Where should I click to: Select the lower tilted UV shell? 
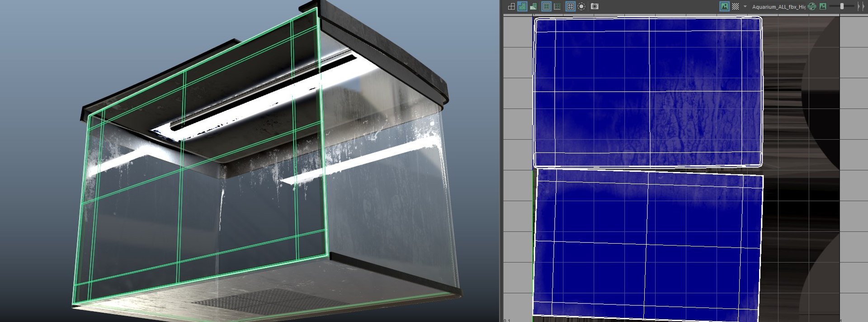[648, 244]
